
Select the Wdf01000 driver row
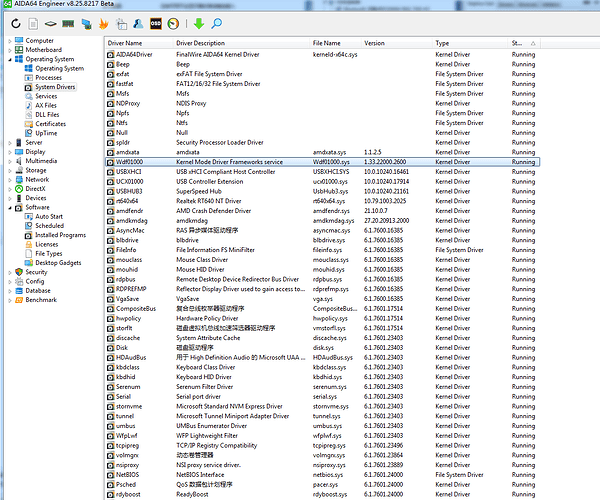pos(322,162)
